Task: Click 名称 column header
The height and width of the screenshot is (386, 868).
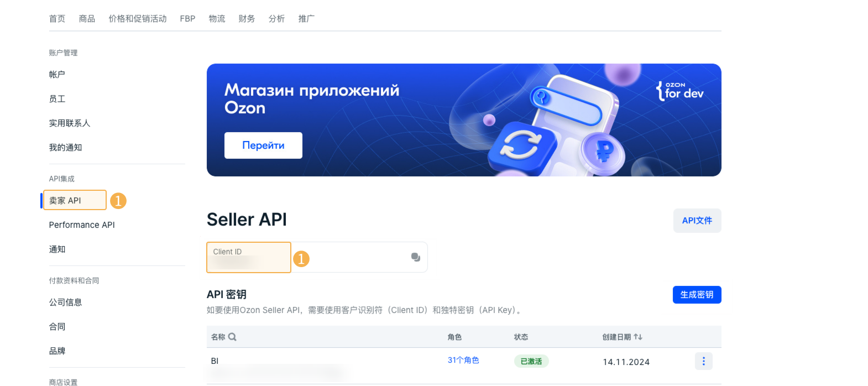Action: pyautogui.click(x=218, y=337)
